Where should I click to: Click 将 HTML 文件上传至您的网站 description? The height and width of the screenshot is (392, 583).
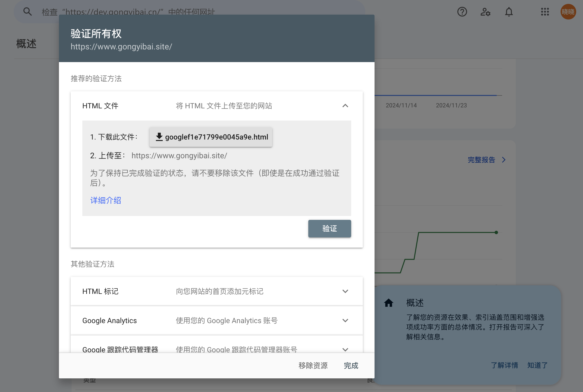coord(224,106)
